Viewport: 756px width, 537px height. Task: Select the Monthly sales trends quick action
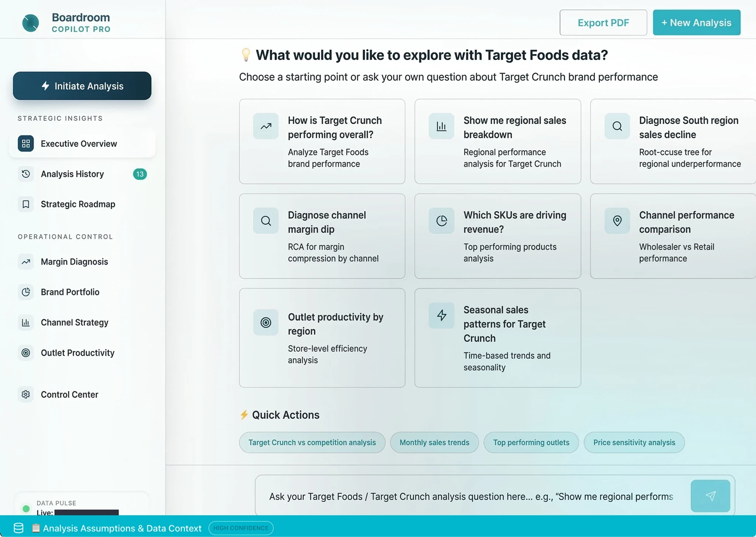click(x=434, y=442)
